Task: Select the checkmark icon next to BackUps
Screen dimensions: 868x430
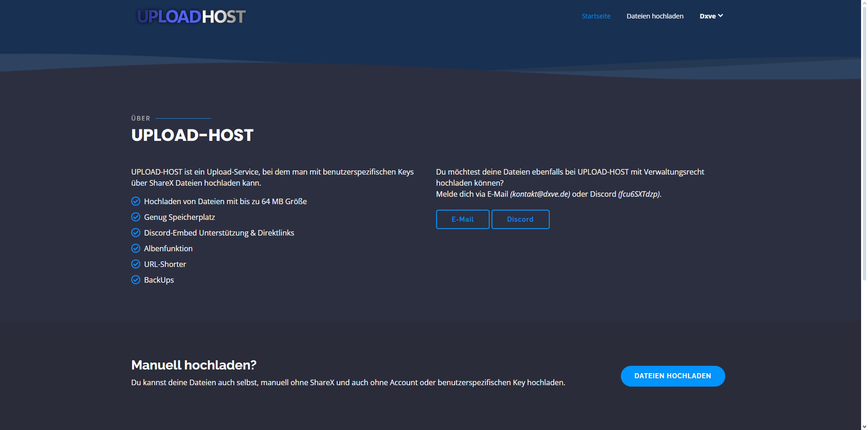Action: tap(136, 280)
